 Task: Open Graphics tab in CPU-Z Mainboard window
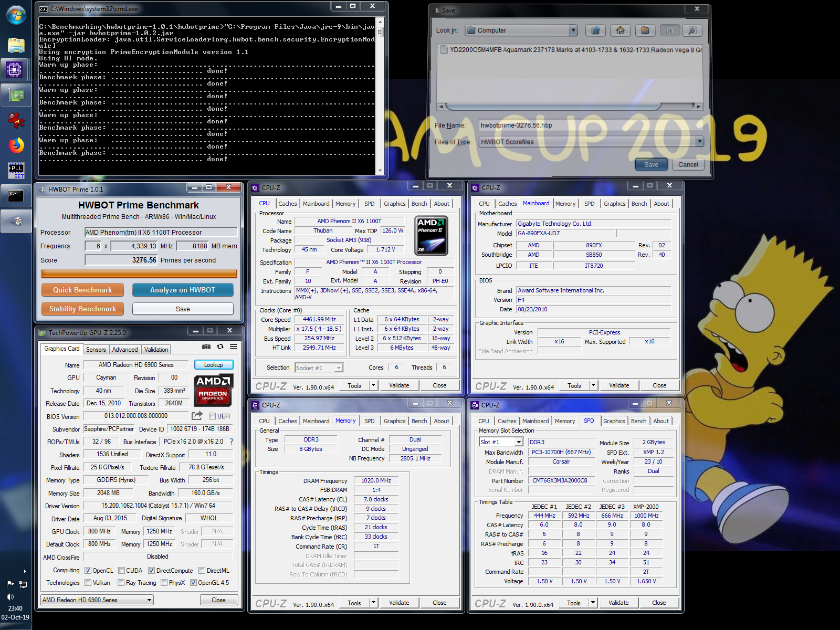(x=614, y=204)
